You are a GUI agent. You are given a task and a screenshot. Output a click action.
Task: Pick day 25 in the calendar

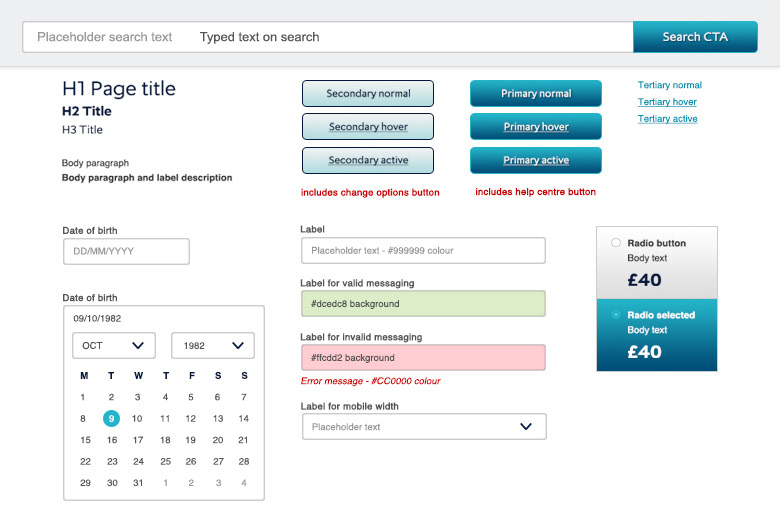(165, 461)
